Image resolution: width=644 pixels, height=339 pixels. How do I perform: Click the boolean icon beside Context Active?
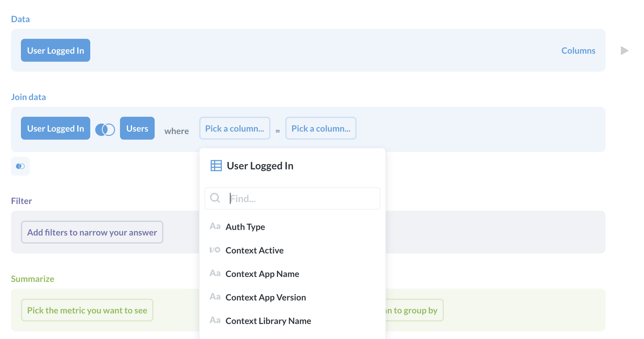click(215, 250)
